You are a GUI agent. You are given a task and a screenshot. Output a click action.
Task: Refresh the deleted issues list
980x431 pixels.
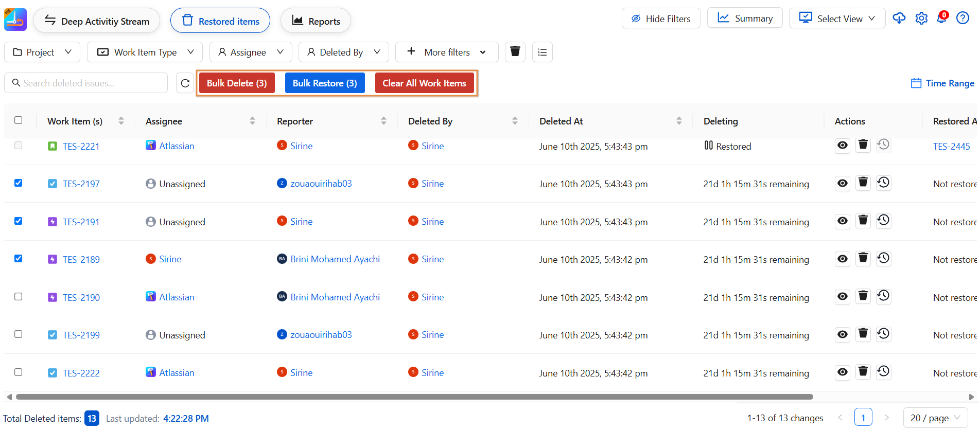(185, 83)
